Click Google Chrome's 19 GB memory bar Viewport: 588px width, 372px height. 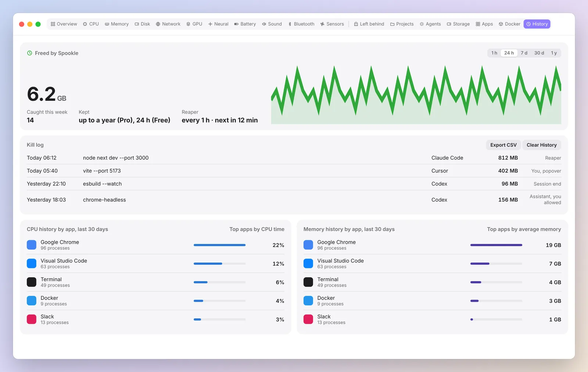[x=496, y=245]
